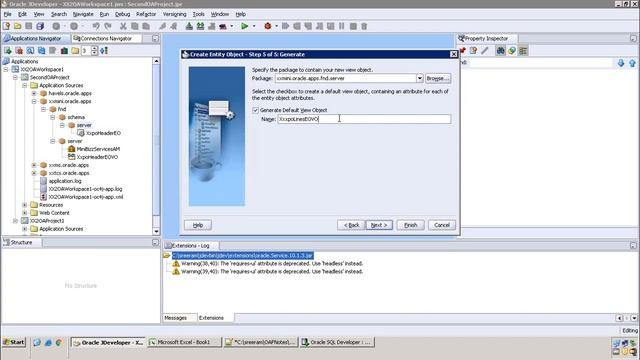Uncheck Generate Default View Object checkbox
The width and height of the screenshot is (640, 360).
tap(256, 110)
